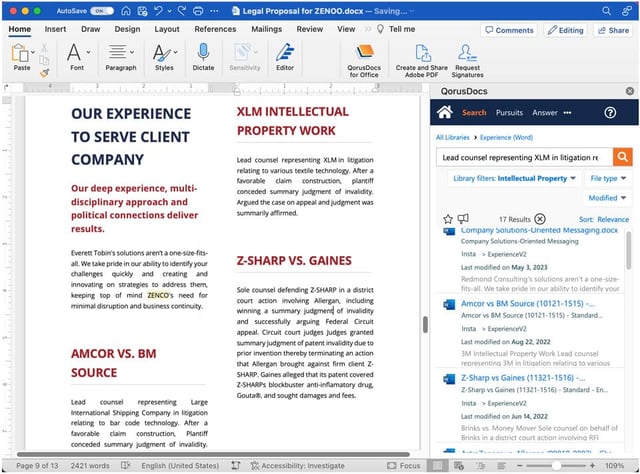Launch QorusDocs for Office add-in

(x=364, y=60)
